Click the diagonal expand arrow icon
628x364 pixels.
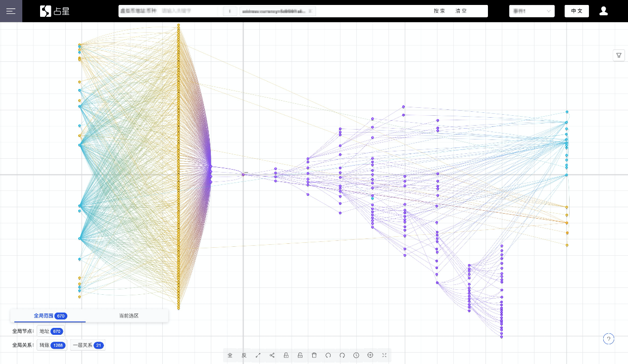pos(258,355)
